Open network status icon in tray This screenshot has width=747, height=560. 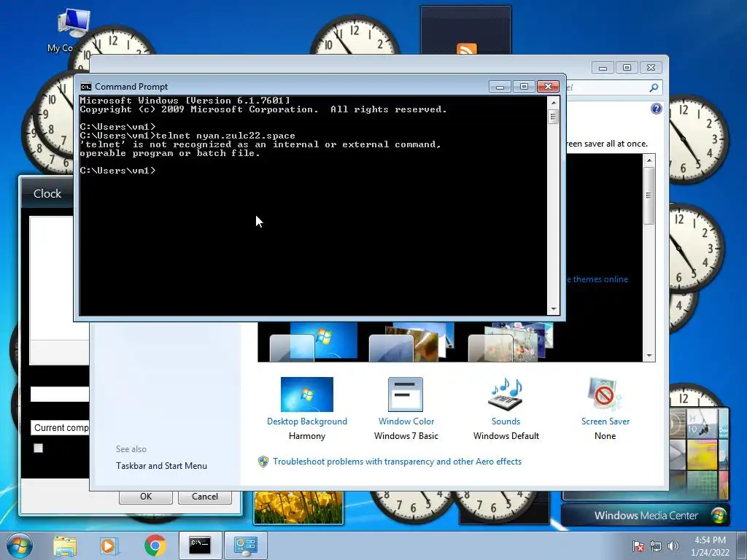[x=656, y=547]
